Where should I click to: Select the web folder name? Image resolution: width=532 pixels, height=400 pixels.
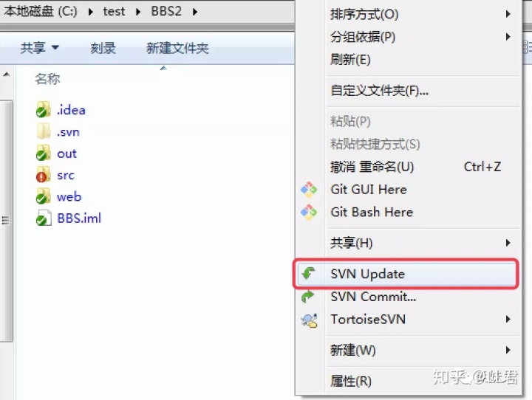tap(69, 197)
